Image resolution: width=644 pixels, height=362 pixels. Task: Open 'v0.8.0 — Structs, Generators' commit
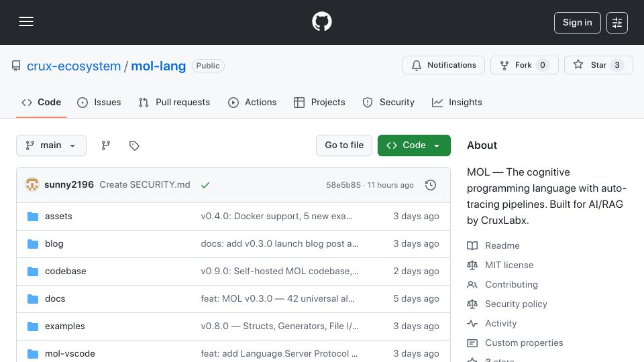[279, 326]
